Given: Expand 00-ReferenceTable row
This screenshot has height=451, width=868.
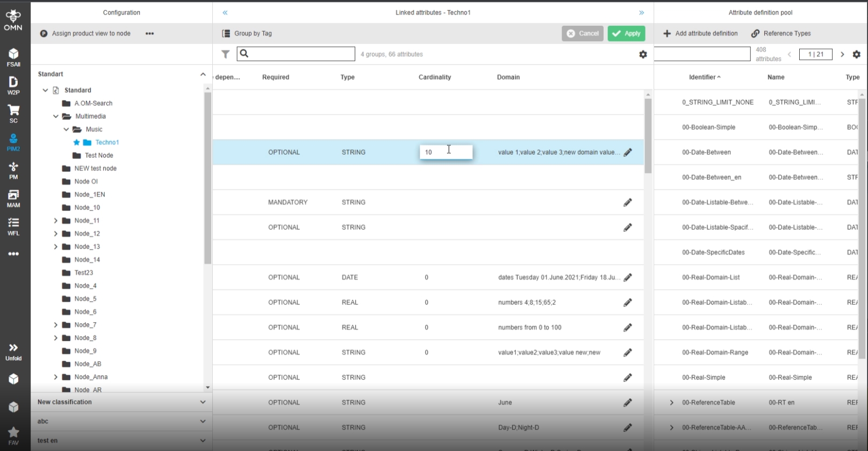Looking at the screenshot, I should (x=671, y=403).
